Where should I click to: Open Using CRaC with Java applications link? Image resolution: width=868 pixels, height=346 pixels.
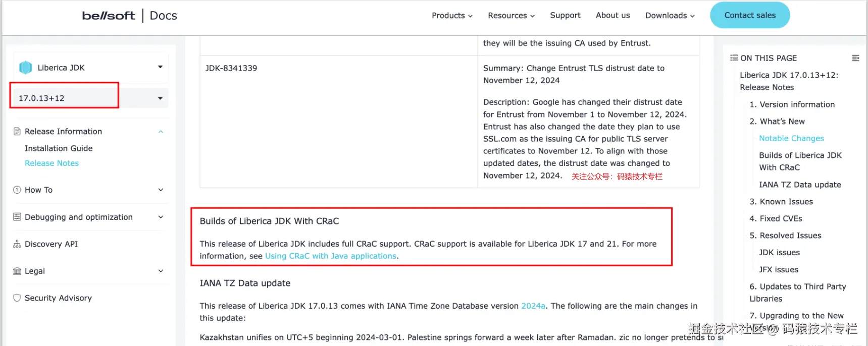(331, 256)
